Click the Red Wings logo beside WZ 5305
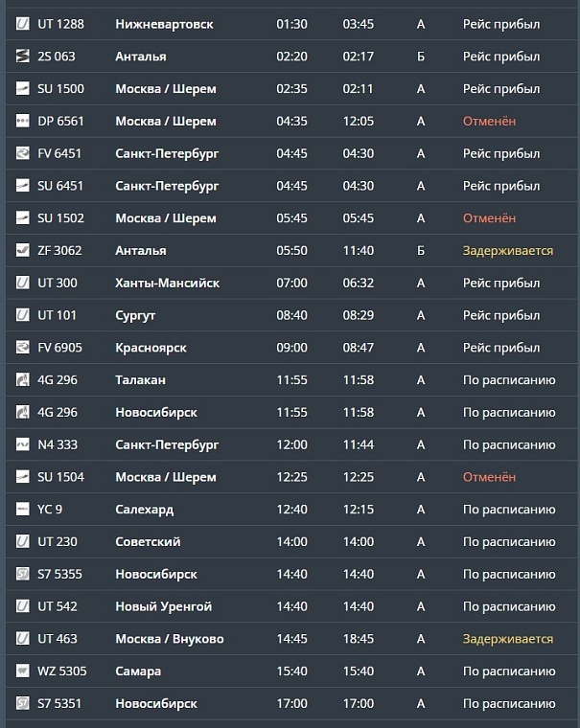Screen dimensions: 580x728 (22, 671)
